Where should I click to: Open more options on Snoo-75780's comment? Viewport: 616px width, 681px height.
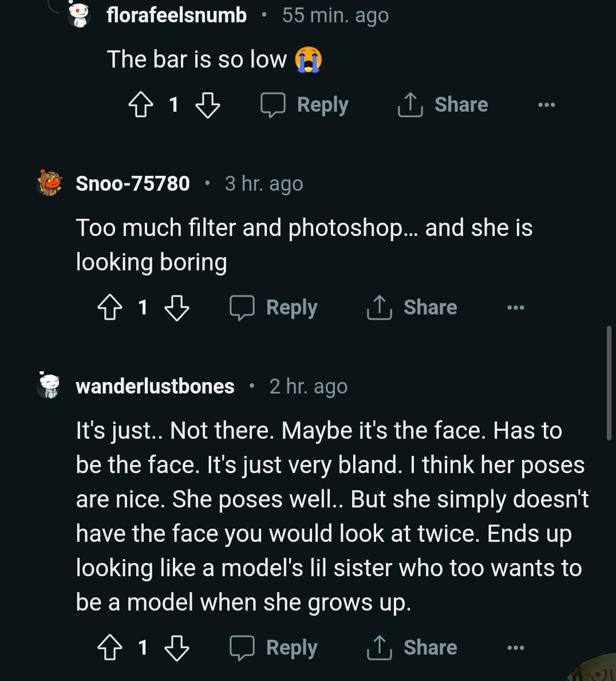[515, 308]
